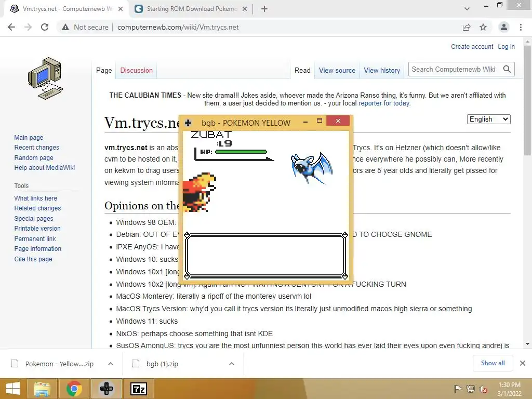Click the Pokemon Yellow zip file icon
Viewport: 532px width, 399px height.
click(x=15, y=363)
